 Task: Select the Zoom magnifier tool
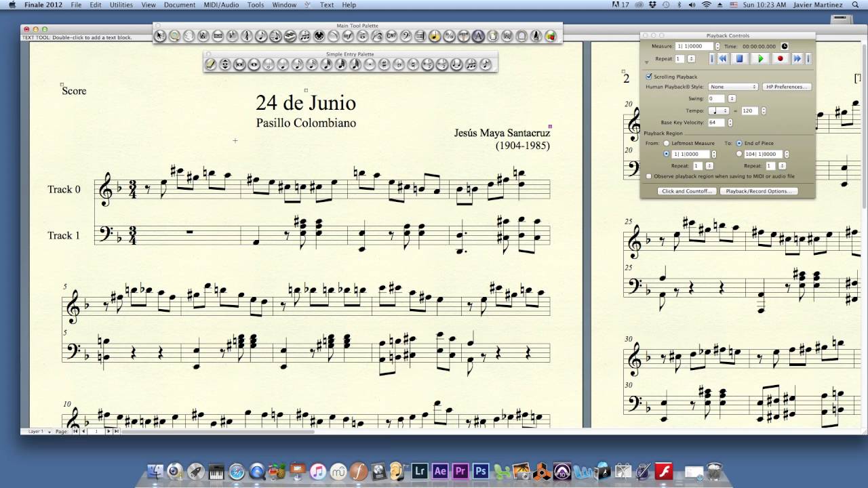pos(174,36)
